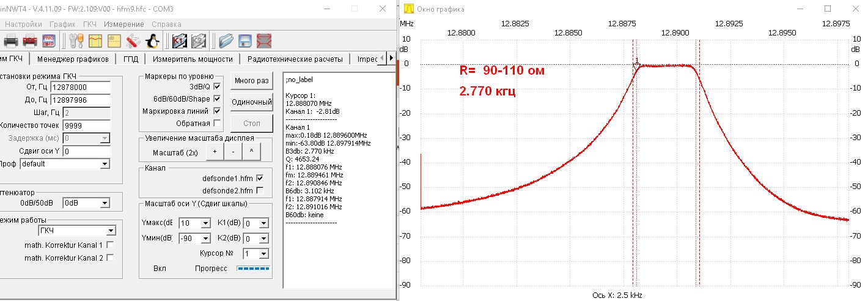Enable the defsonde2.hfm channel checkbox
Viewport: 868px width, 301px height.
click(x=260, y=190)
